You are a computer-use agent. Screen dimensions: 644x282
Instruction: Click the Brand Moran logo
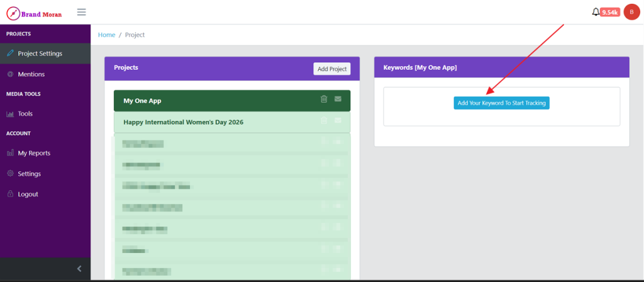pyautogui.click(x=34, y=14)
